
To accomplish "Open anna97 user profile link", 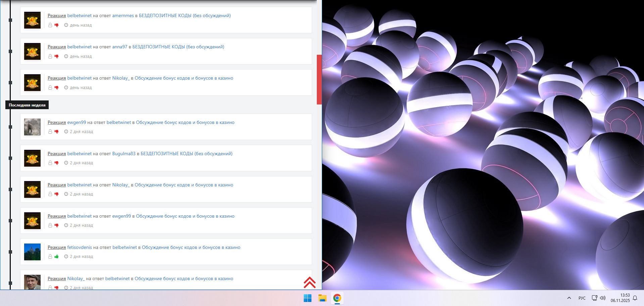I will [119, 47].
